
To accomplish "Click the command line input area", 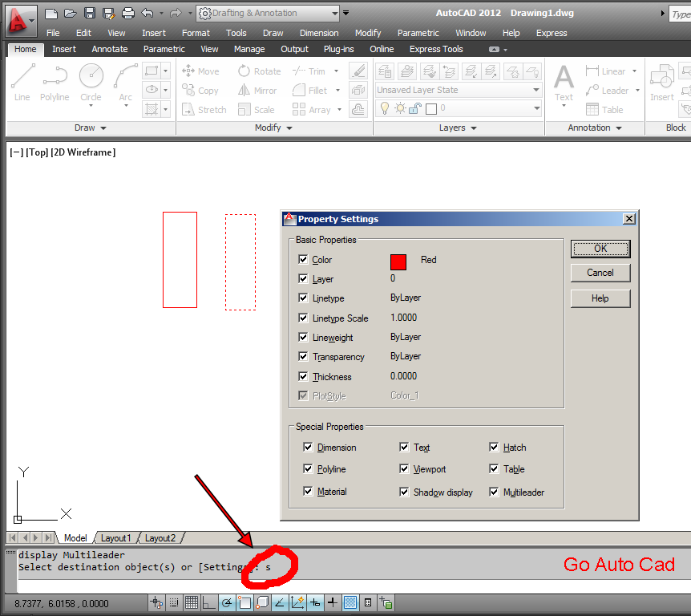I will click(x=353, y=586).
